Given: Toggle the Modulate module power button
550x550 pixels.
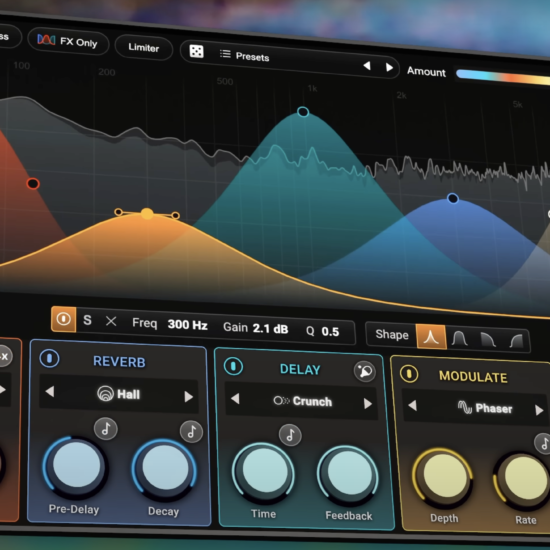Looking at the screenshot, I should point(409,374).
